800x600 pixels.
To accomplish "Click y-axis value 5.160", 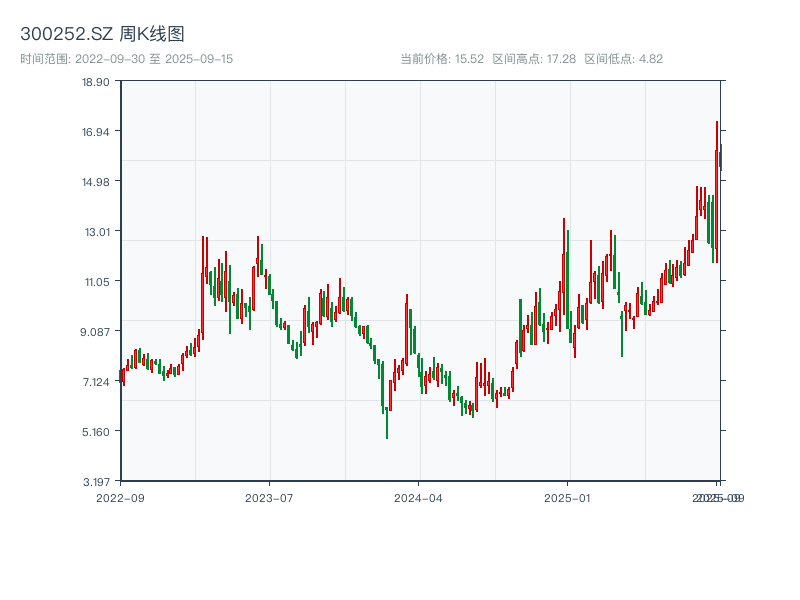I will tap(96, 432).
